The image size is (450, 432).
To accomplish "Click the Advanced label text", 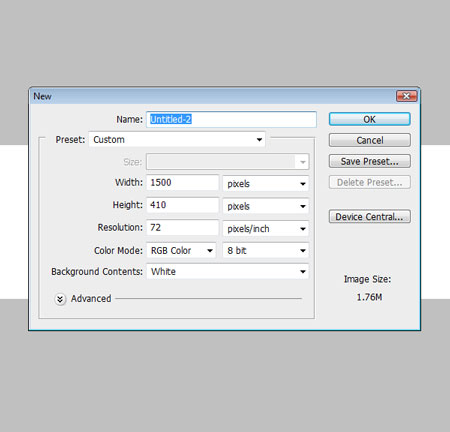I will tap(91, 299).
